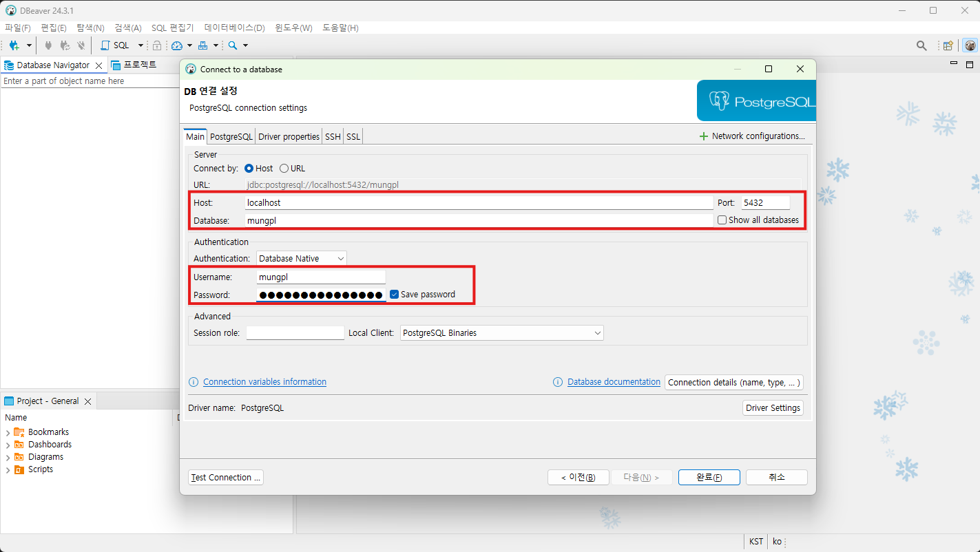
Task: Close the Project - General tab
Action: (88, 401)
